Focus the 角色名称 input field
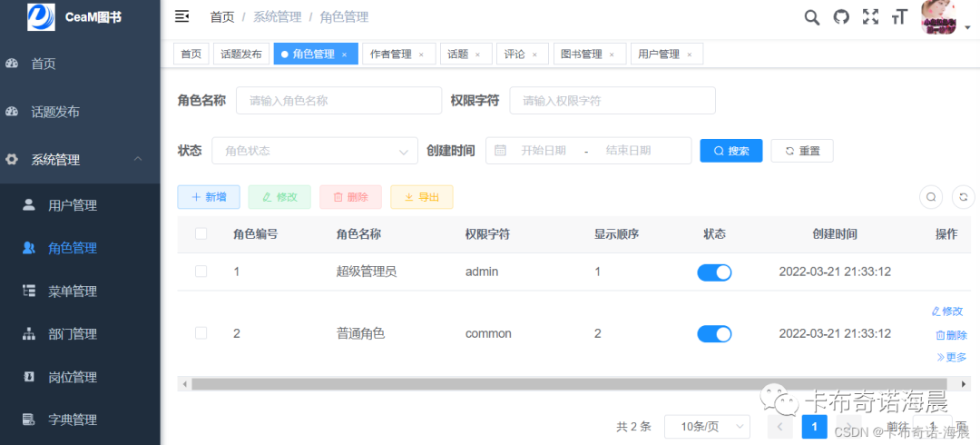 point(338,100)
